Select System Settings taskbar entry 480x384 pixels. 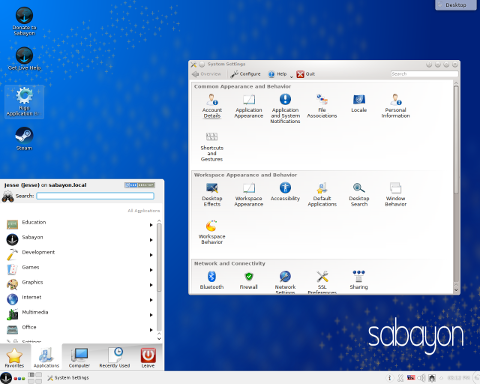coord(68,378)
